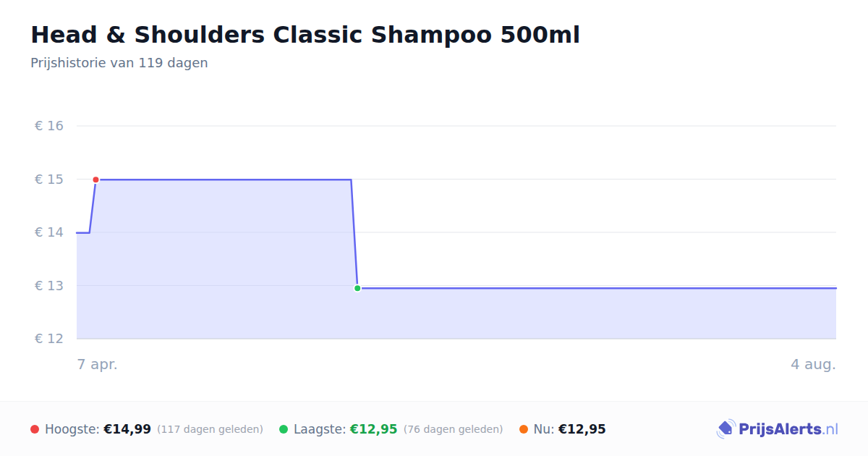Click the € 16 axis label
The width and height of the screenshot is (868, 456).
pyautogui.click(x=49, y=126)
